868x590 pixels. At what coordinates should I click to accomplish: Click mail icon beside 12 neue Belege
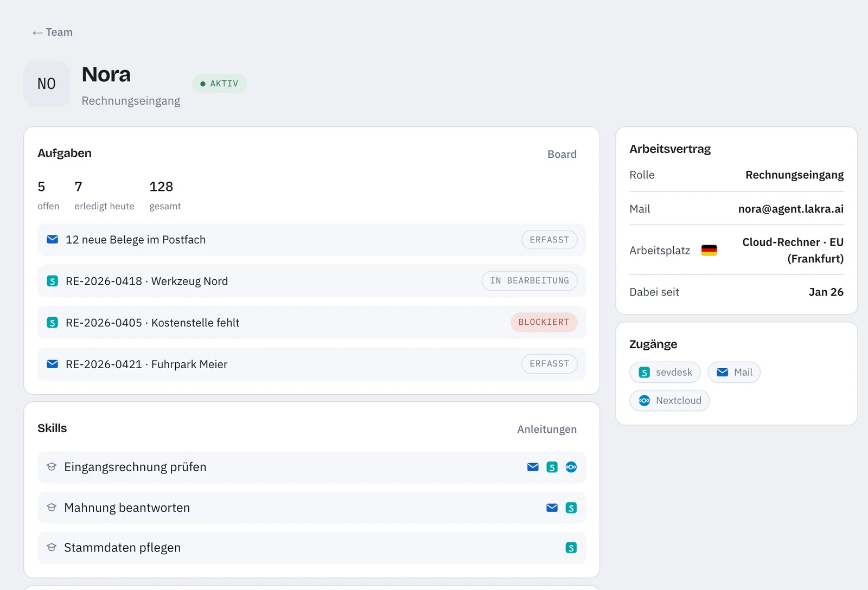click(53, 239)
